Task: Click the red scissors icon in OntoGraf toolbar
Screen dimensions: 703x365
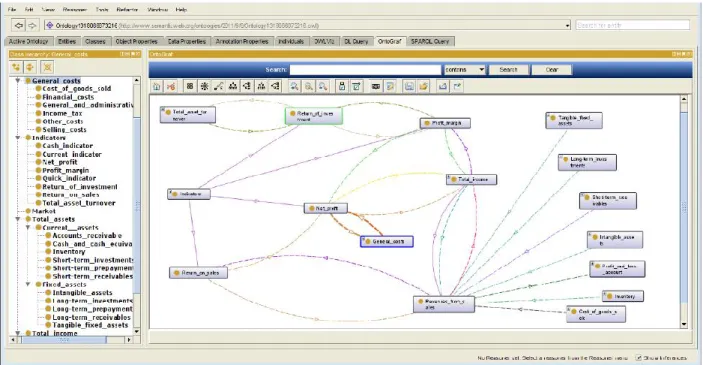Action: click(x=171, y=86)
